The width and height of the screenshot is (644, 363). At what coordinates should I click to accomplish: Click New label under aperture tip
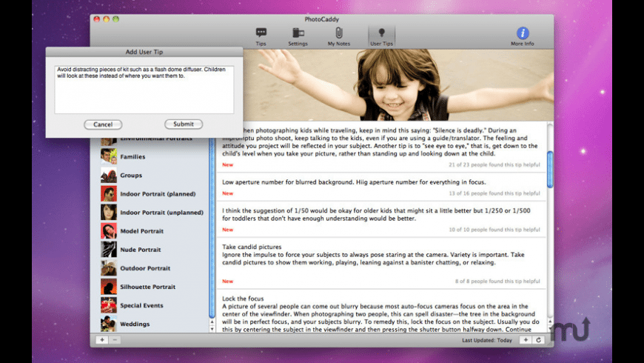point(227,193)
